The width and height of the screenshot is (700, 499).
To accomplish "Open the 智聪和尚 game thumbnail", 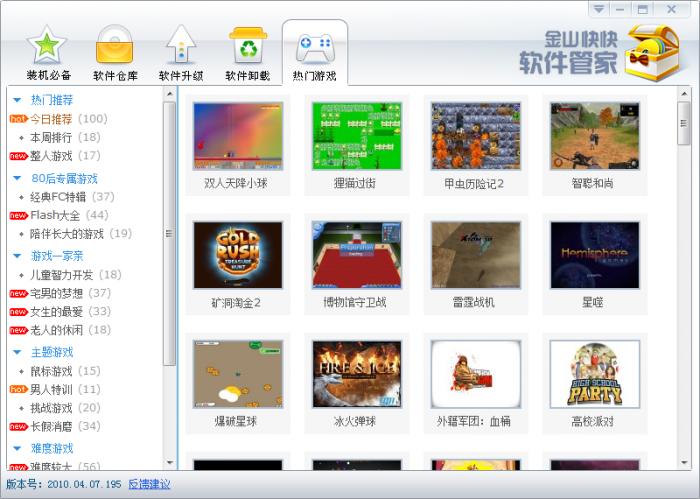I will click(595, 136).
